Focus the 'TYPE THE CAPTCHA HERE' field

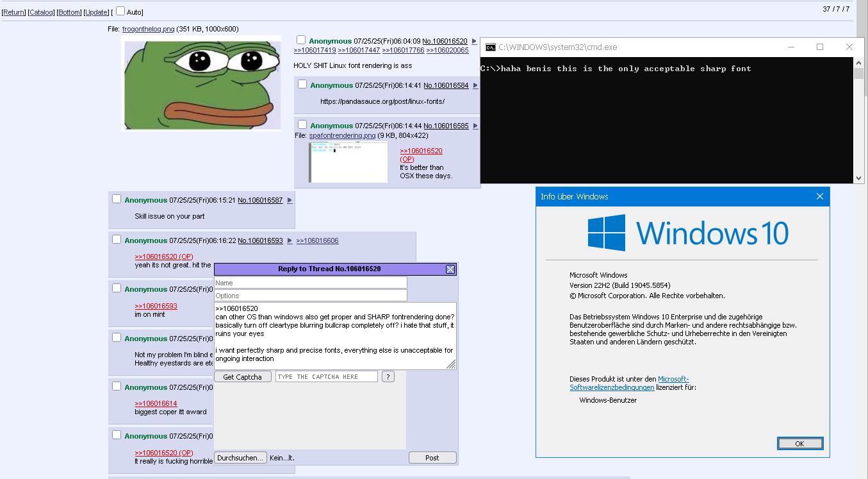(327, 376)
